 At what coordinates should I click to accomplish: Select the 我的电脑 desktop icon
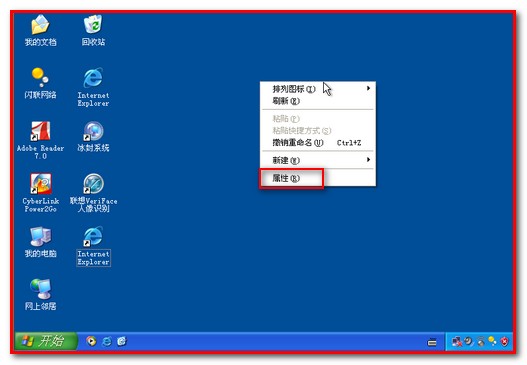point(40,242)
